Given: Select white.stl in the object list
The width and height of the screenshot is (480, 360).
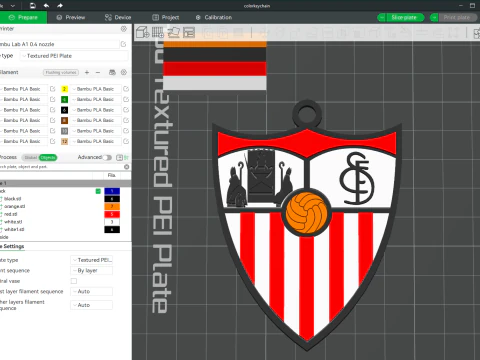Looking at the screenshot, I should 13,222.
